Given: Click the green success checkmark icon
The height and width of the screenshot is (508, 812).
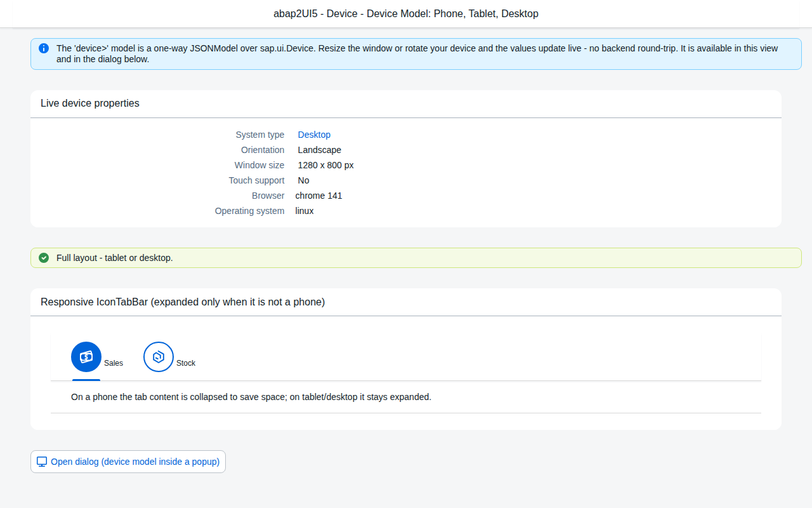Looking at the screenshot, I should pyautogui.click(x=44, y=258).
